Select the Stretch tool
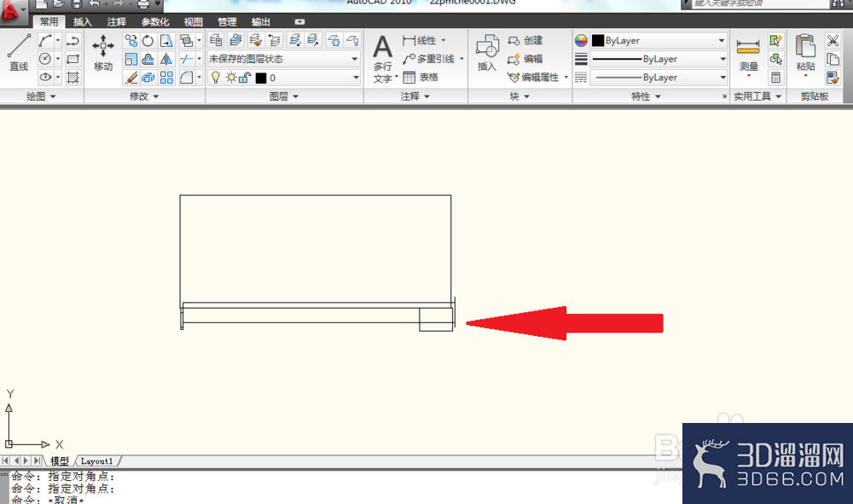Image resolution: width=853 pixels, height=504 pixels. [166, 41]
